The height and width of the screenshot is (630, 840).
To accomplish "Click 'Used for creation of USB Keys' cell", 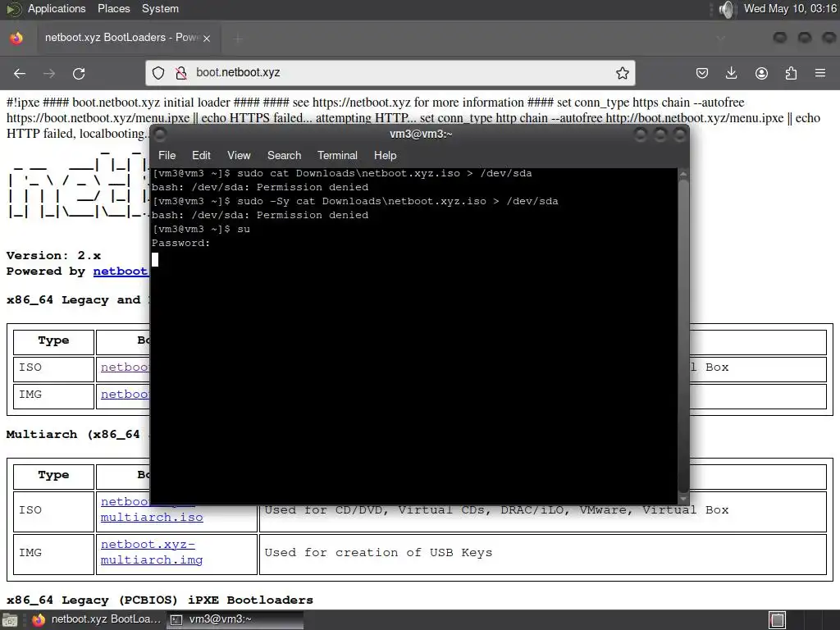I will click(x=543, y=554).
